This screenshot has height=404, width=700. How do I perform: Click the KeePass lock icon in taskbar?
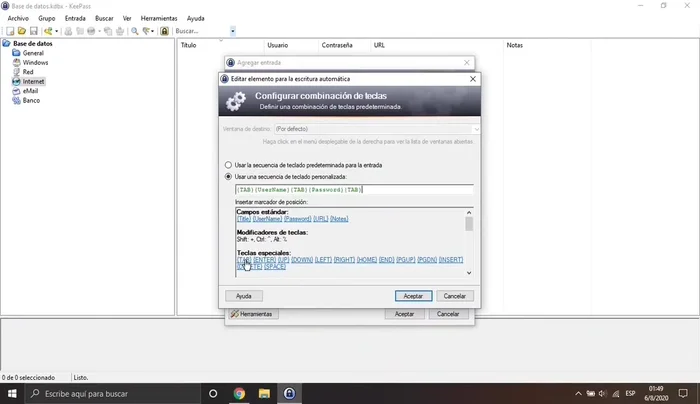(x=289, y=393)
